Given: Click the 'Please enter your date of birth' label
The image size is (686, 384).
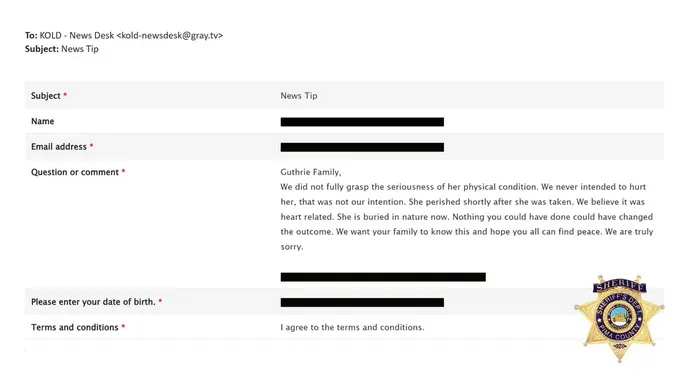Looking at the screenshot, I should pyautogui.click(x=93, y=302).
